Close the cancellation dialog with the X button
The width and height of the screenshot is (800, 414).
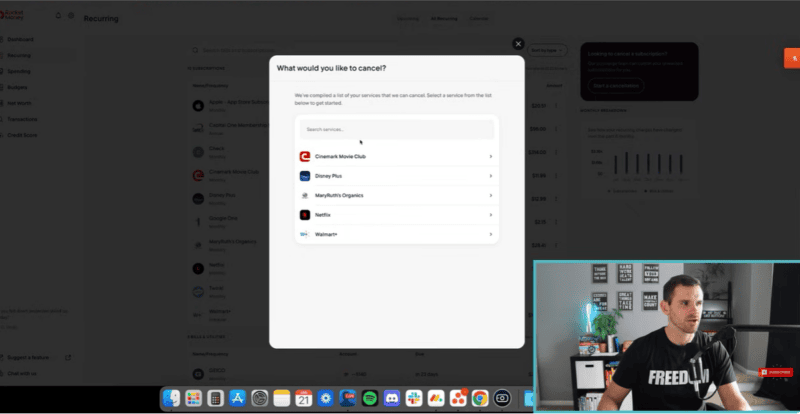coord(518,44)
